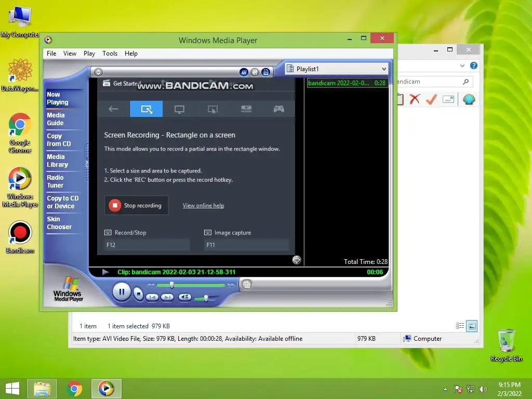Click the play status triangle beside clip name
Screen dimensions: 532x399
(105, 272)
